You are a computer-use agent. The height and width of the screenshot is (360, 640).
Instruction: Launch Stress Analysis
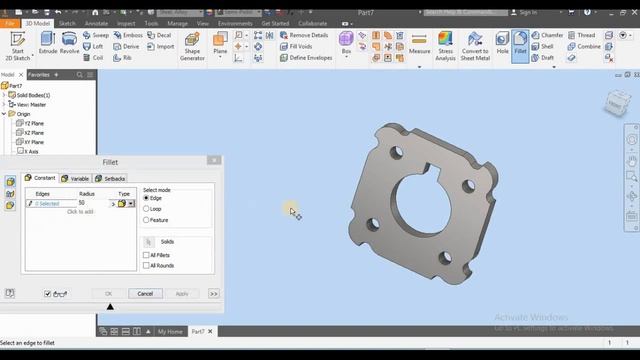tap(445, 47)
